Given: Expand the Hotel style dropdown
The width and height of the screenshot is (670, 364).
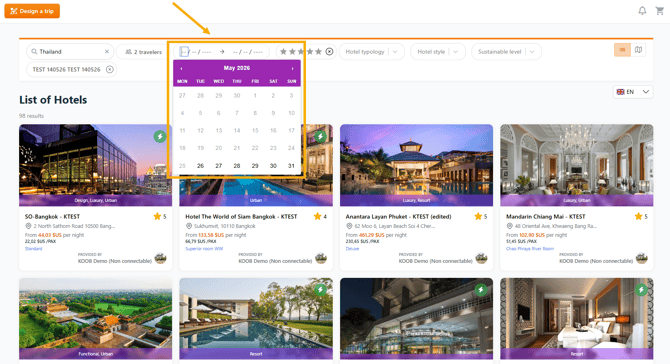Looking at the screenshot, I should pyautogui.click(x=438, y=52).
